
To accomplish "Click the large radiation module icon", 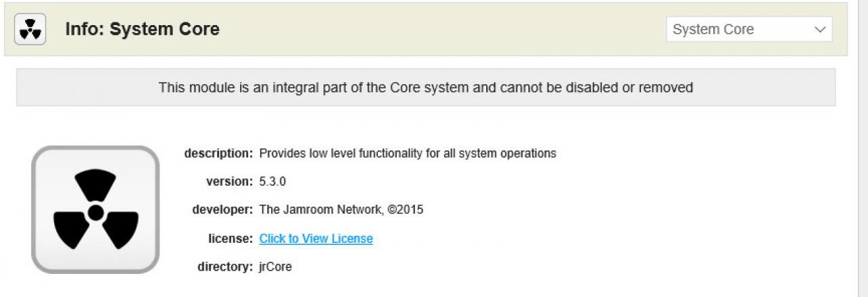I will coord(96,210).
